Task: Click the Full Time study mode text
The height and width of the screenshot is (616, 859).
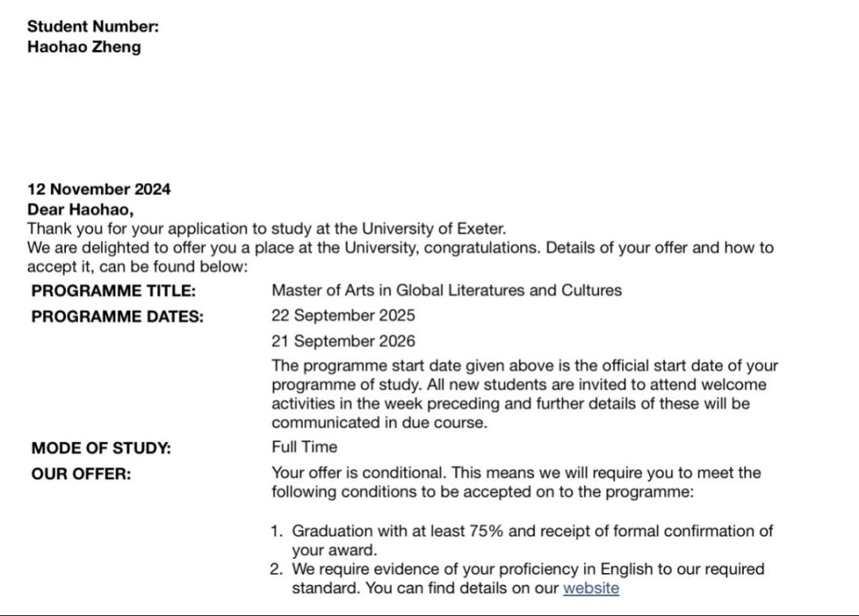Action: tap(304, 447)
